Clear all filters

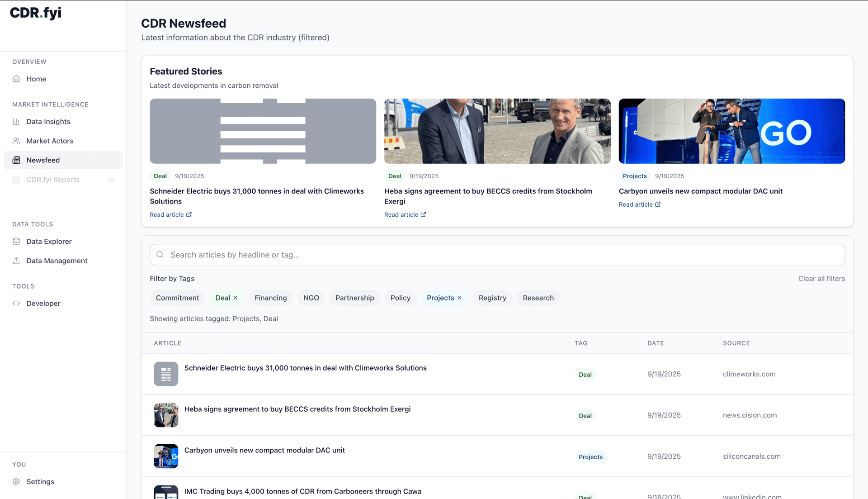821,279
